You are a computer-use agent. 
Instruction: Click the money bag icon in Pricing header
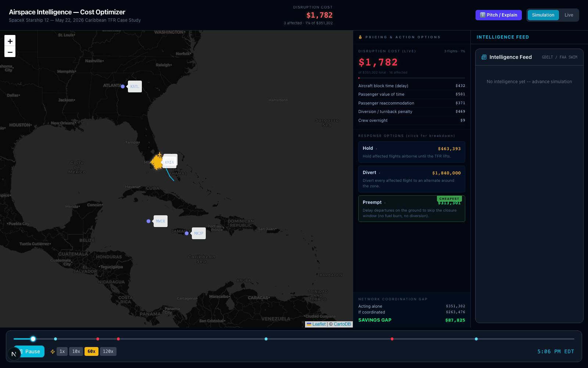pos(360,37)
